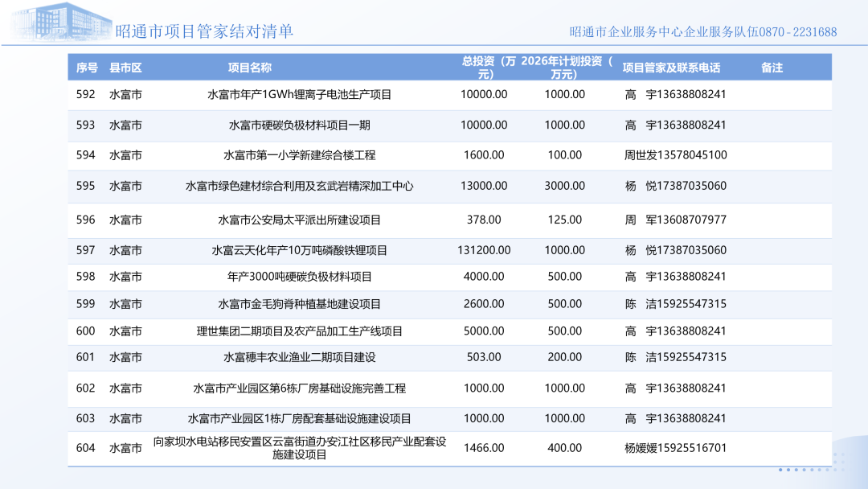The image size is (868, 489).
Task: Select project 水富市绿色建材综合利用及玄武岩精深加工中心
Action: 300,186
